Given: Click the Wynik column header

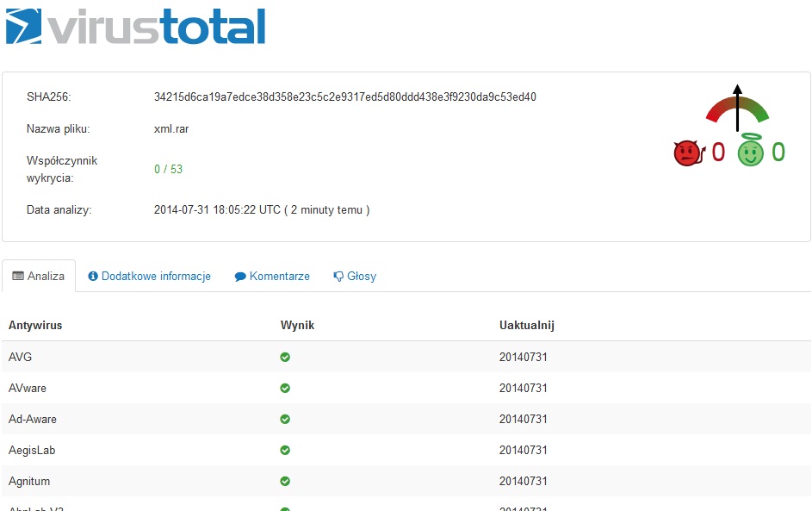Looking at the screenshot, I should pos(297,326).
